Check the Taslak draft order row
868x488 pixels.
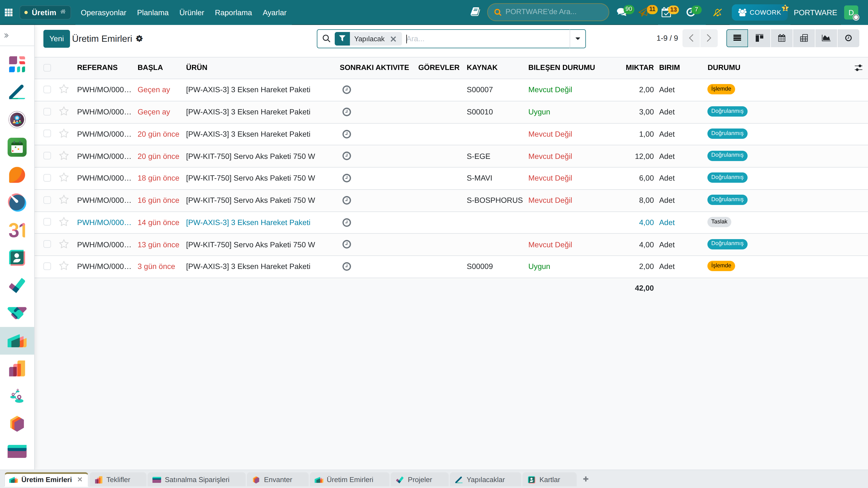[47, 222]
